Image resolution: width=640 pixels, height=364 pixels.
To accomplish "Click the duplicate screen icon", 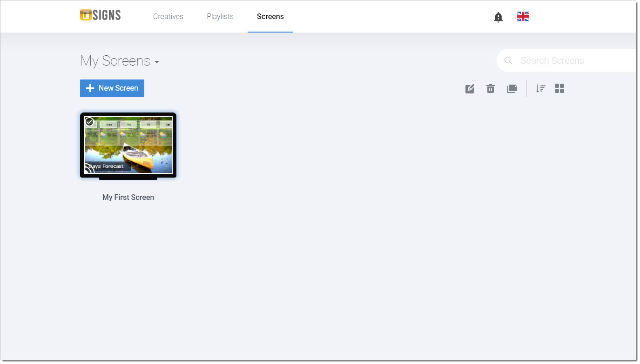I will (x=512, y=89).
